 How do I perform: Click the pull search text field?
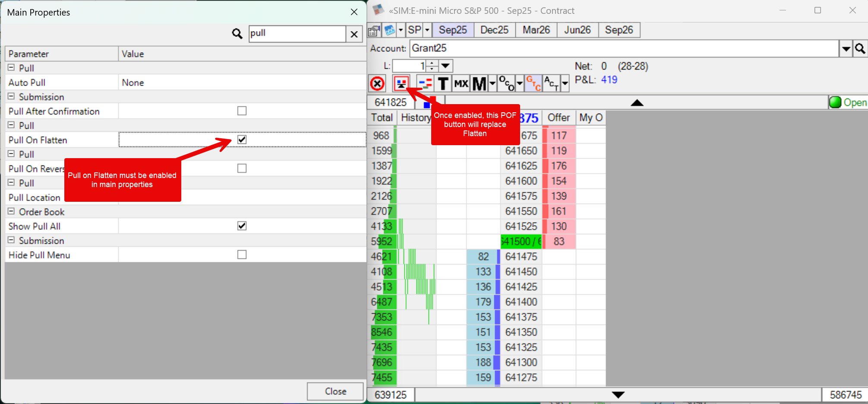297,34
